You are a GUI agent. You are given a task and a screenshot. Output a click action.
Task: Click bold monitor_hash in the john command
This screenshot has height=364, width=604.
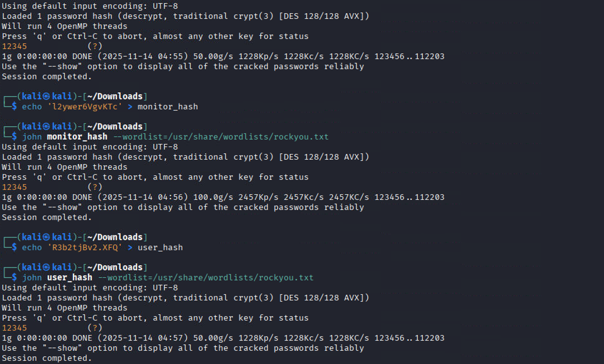(x=77, y=137)
